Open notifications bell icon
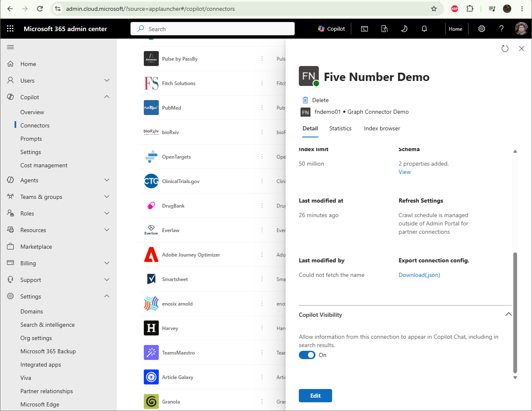The image size is (532, 411). pyautogui.click(x=424, y=29)
